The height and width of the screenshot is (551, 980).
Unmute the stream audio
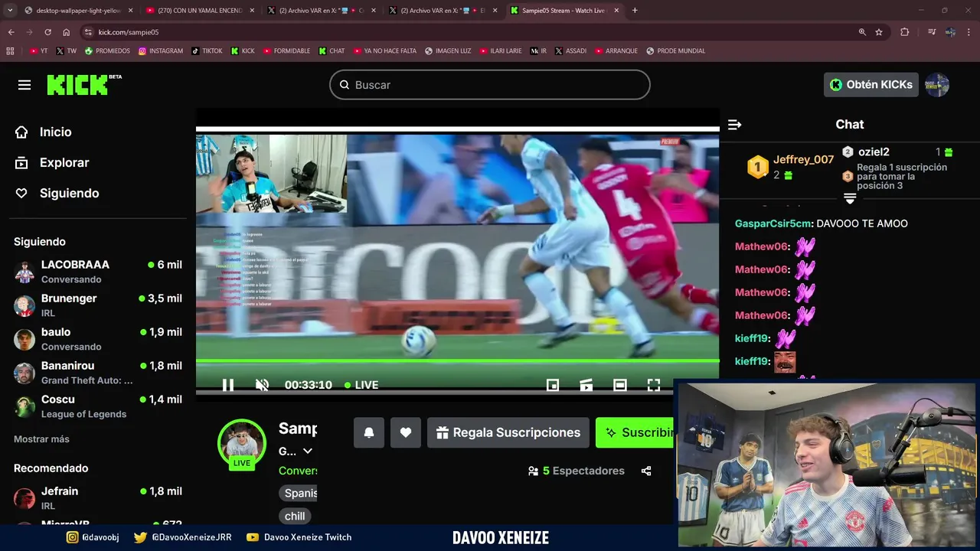click(x=262, y=385)
